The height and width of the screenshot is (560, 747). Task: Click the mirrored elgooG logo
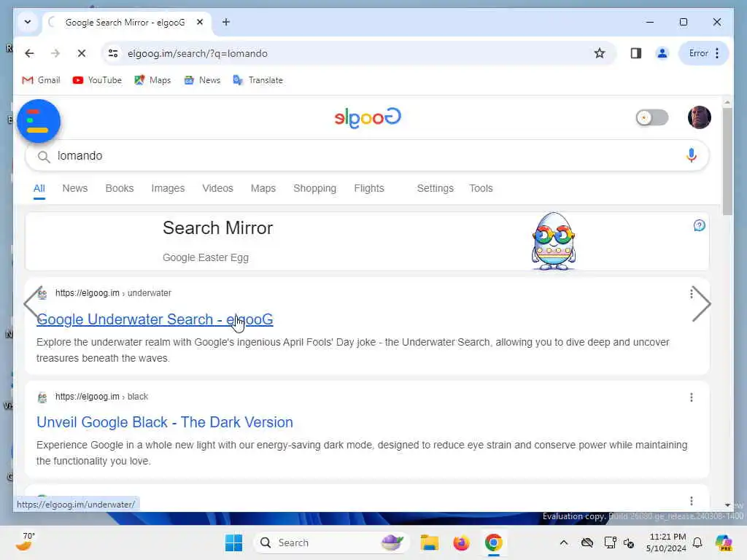coord(368,117)
